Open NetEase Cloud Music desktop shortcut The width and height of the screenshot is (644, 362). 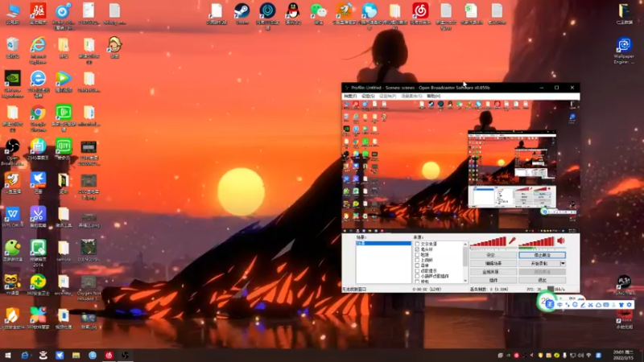[x=420, y=14]
